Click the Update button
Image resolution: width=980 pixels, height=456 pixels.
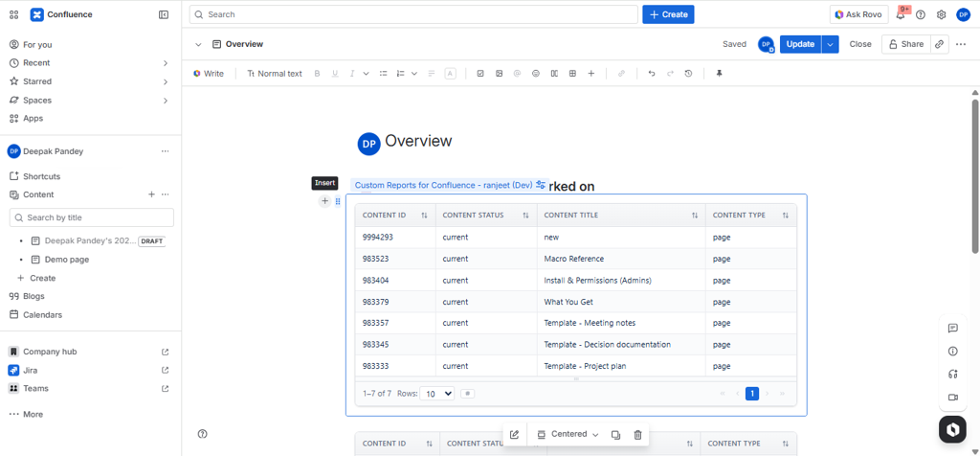801,44
